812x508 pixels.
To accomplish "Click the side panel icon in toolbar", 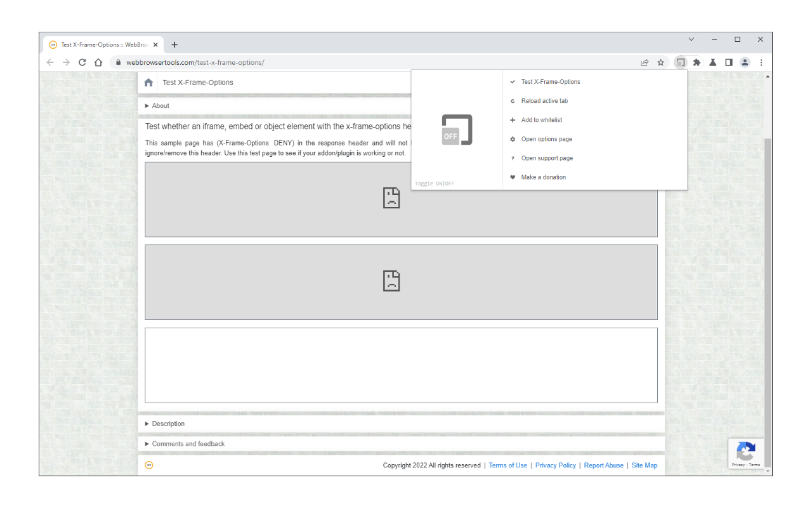I will pos(728,62).
